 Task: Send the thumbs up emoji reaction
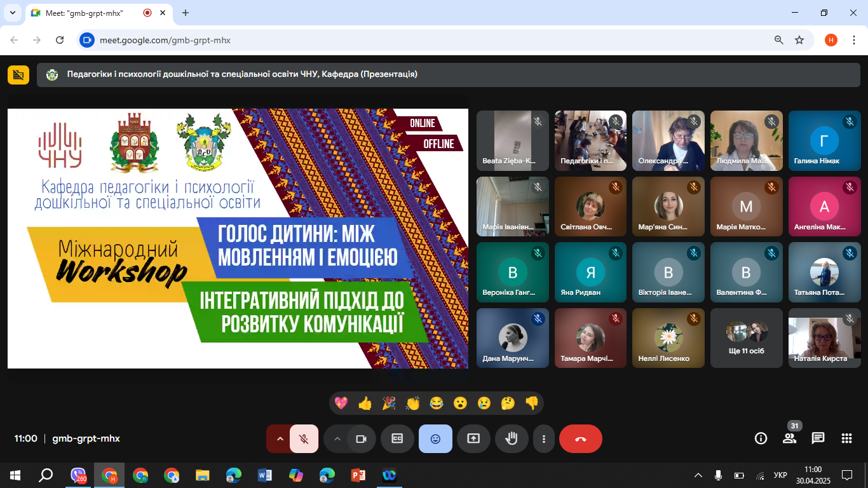click(365, 403)
